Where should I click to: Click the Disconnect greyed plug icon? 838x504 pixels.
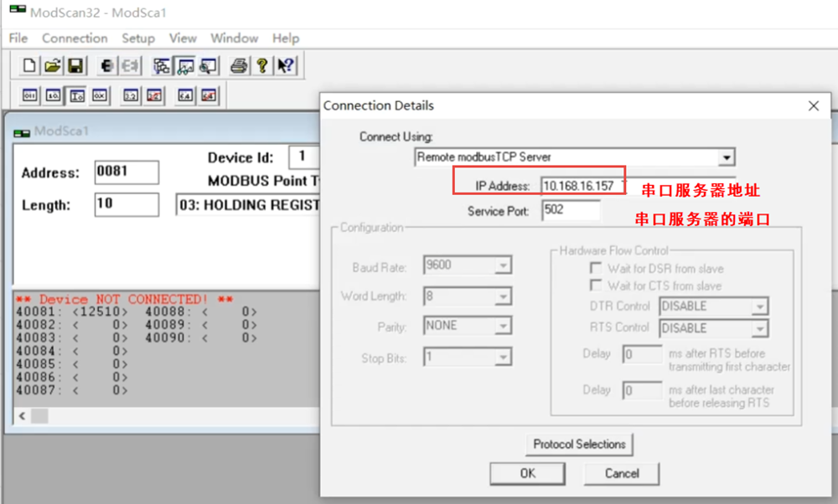coord(130,65)
